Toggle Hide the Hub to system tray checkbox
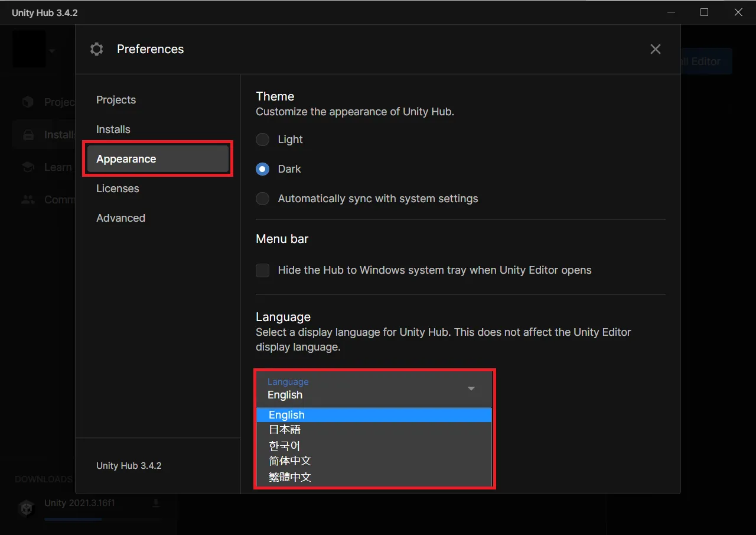The image size is (756, 535). coord(262,270)
